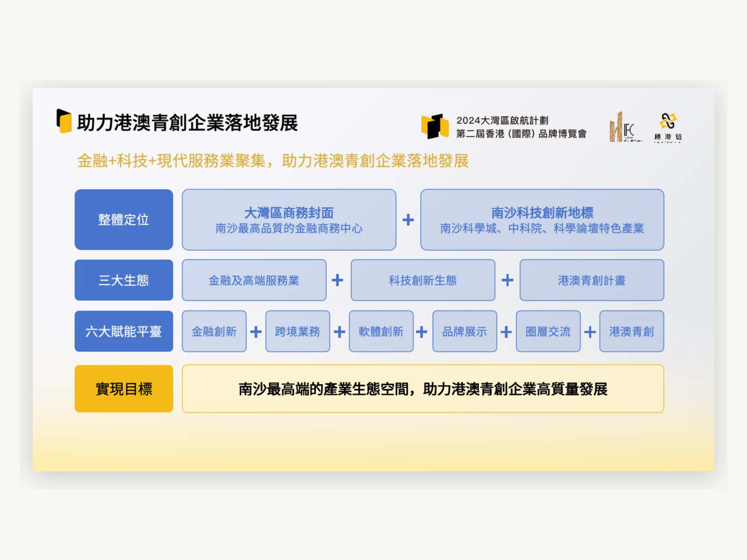The width and height of the screenshot is (747, 560).
Task: Click the text 南沙最高端的產業生態空間
Action: click(x=324, y=389)
